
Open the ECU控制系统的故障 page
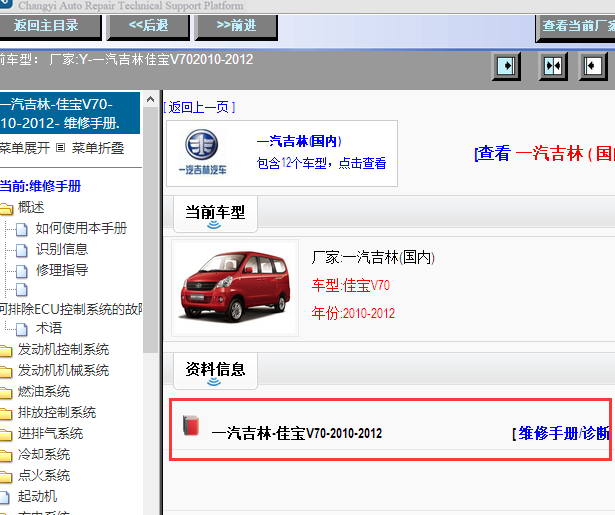tap(71, 309)
